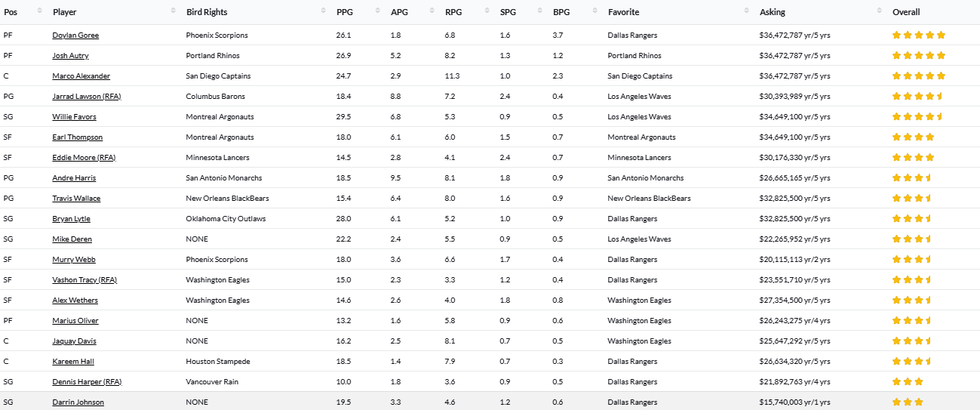Viewport: 980px width, 410px height.
Task: Click sort arrows beside Favorite header
Action: pyautogui.click(x=747, y=12)
